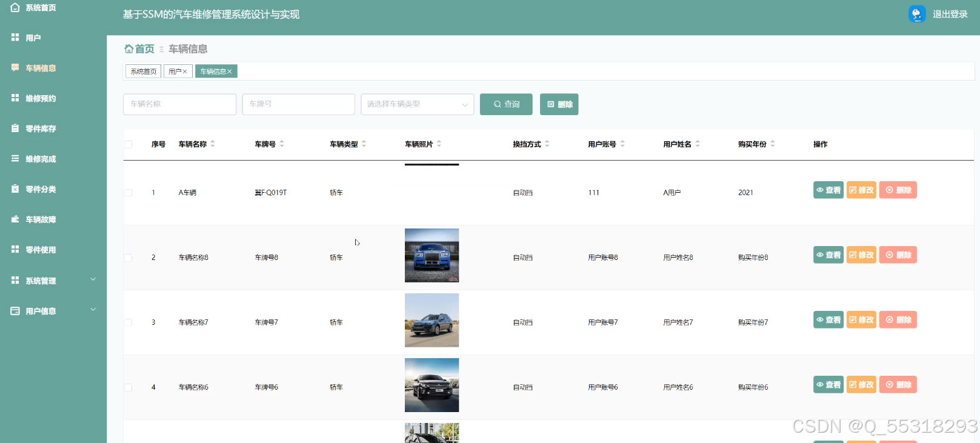Click the top 删除 batch delete button
Viewport: 980px width, 443px height.
click(x=559, y=104)
